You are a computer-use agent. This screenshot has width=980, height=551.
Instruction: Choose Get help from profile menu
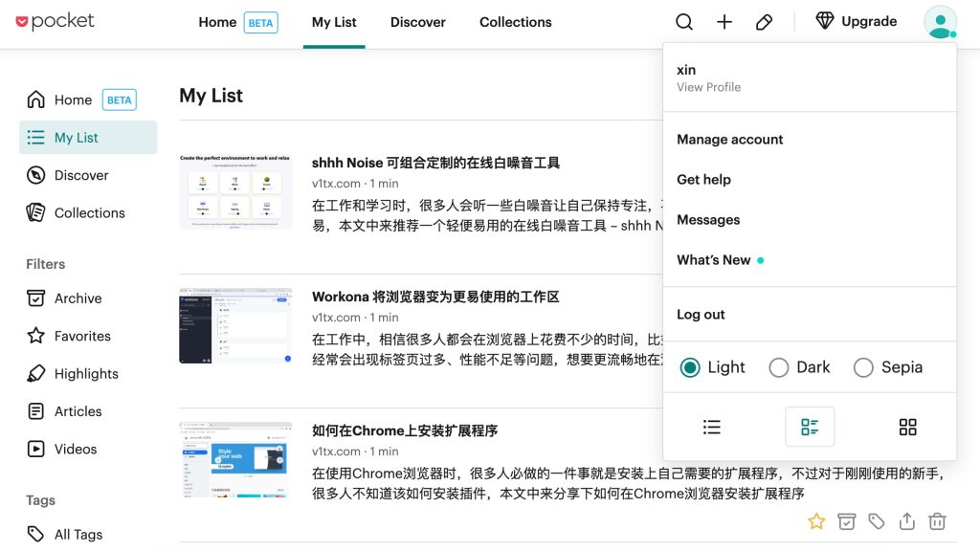point(703,179)
